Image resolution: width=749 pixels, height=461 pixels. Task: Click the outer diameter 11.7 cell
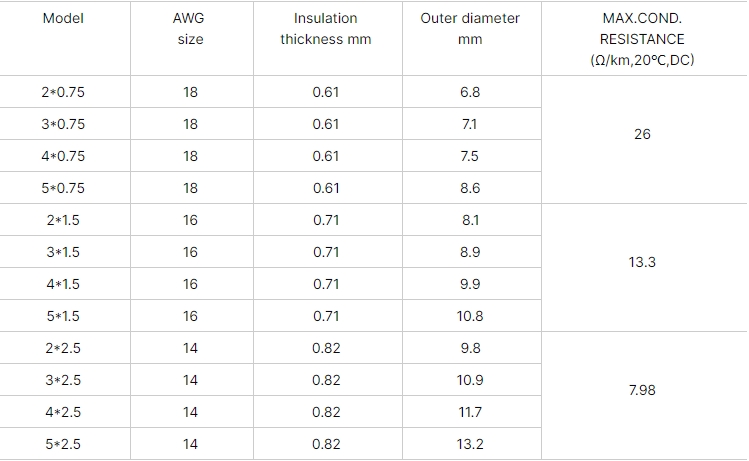pyautogui.click(x=471, y=412)
